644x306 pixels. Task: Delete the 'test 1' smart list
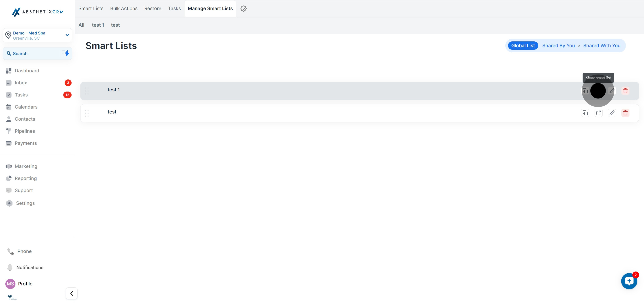[x=625, y=91]
